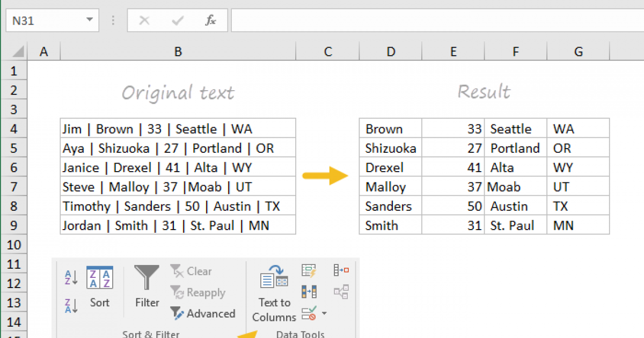Click the Flash Fill icon
Viewport: 644px width, 338px height.
pos(309,271)
